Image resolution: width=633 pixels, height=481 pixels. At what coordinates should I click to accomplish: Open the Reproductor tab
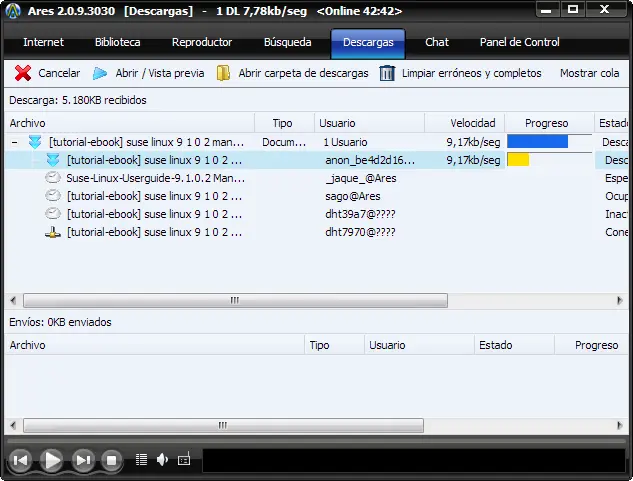pyautogui.click(x=202, y=42)
